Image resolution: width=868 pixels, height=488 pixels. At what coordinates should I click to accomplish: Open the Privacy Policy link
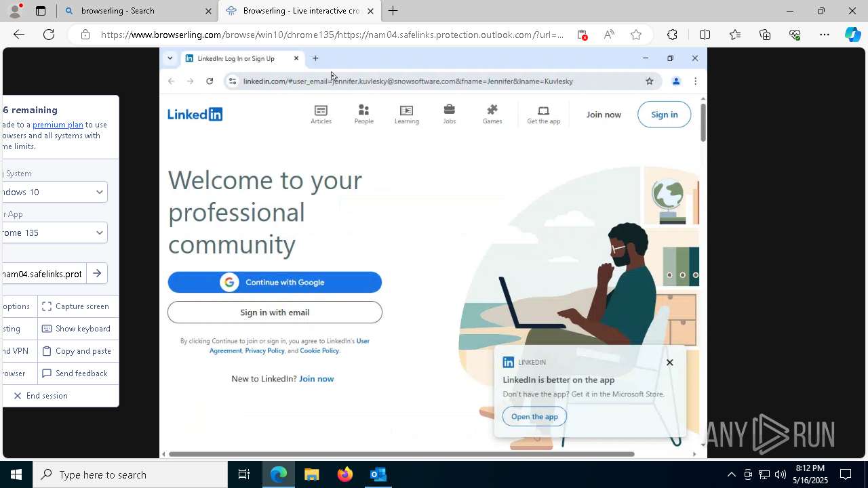click(264, 350)
